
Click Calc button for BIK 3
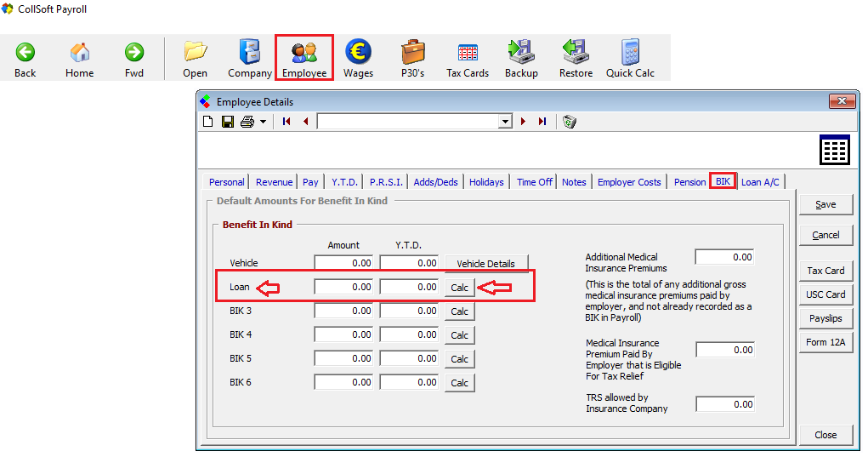click(x=459, y=311)
